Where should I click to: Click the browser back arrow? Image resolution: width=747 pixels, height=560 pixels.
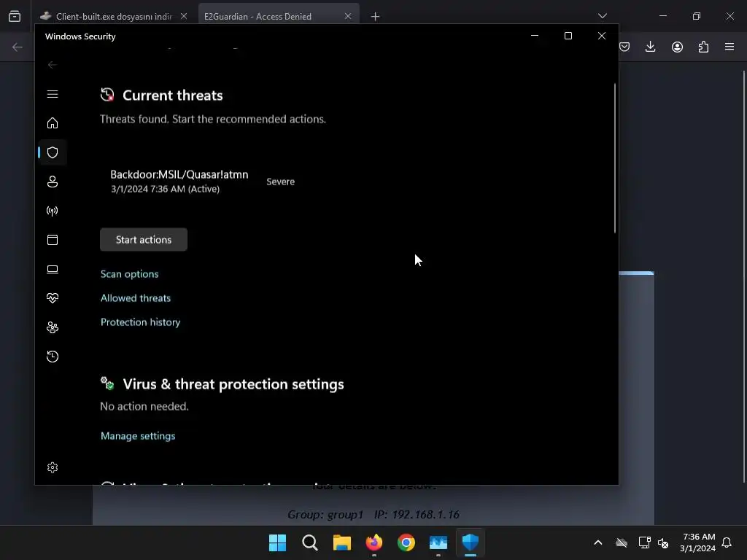click(x=18, y=47)
